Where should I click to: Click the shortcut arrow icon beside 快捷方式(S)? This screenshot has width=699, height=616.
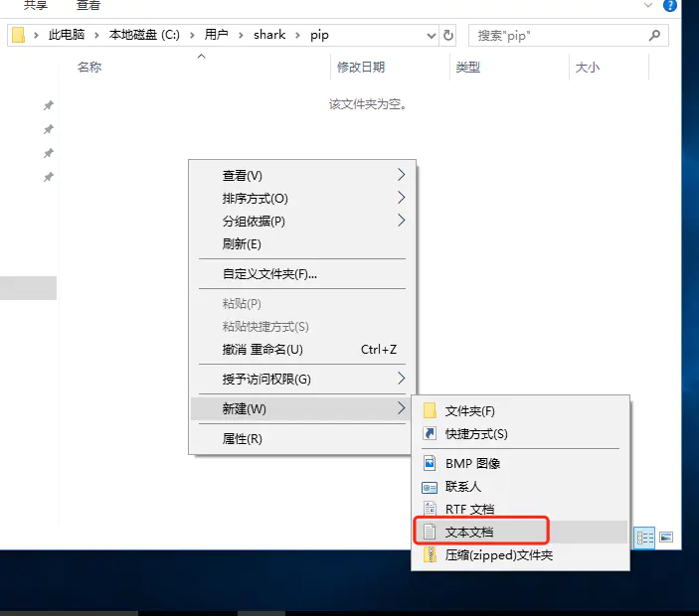(x=430, y=433)
